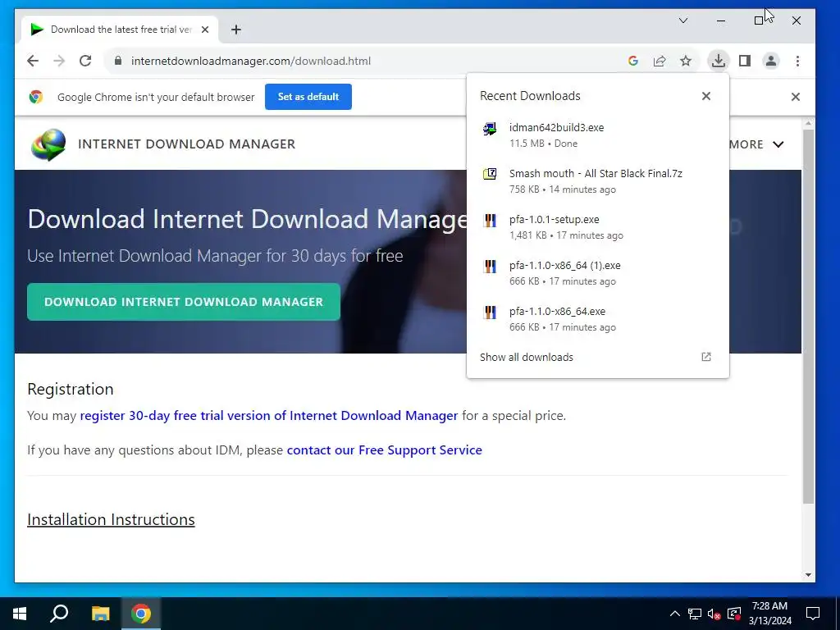Click the Smash mouth 7z archive icon
The height and width of the screenshot is (630, 840).
coord(490,174)
